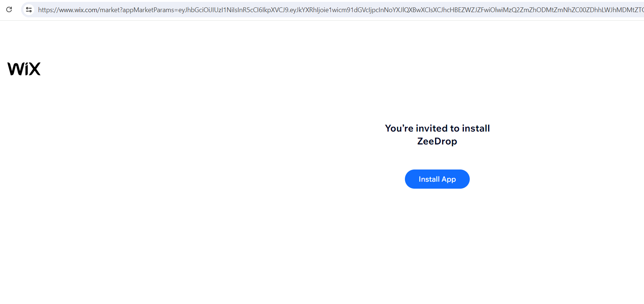Click the Wix logo
644x304 pixels.
click(x=24, y=69)
